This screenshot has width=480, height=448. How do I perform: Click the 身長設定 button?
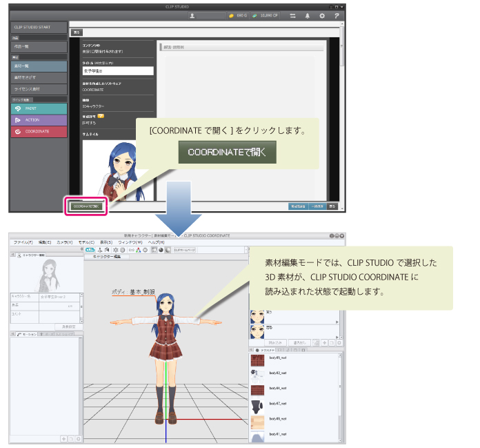68,327
